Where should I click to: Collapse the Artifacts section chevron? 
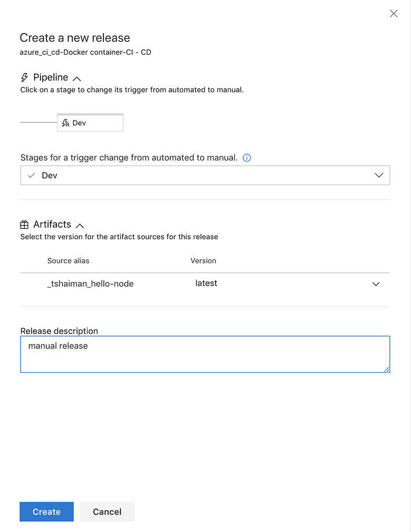(x=80, y=225)
